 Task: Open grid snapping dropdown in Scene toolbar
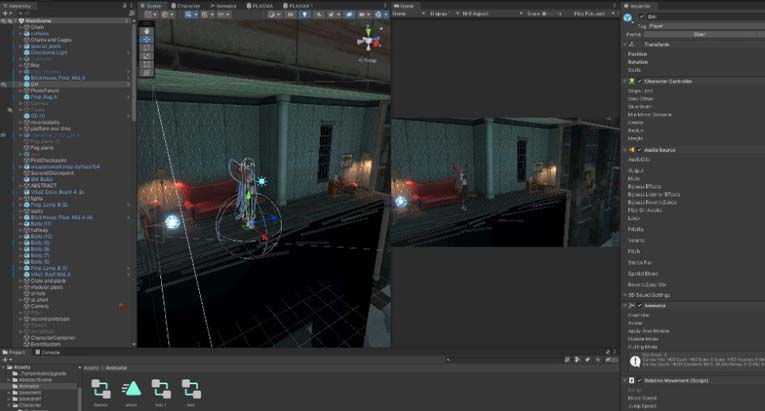pyautogui.click(x=207, y=15)
